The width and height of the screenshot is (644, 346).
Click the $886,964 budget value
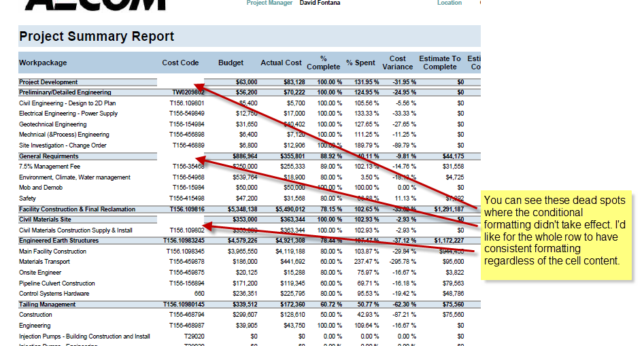245,156
